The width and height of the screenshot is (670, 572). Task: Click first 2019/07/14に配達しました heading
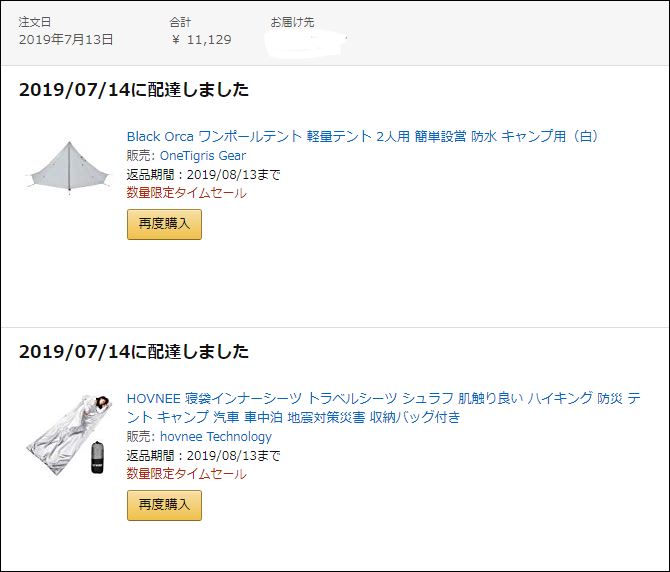(x=134, y=90)
